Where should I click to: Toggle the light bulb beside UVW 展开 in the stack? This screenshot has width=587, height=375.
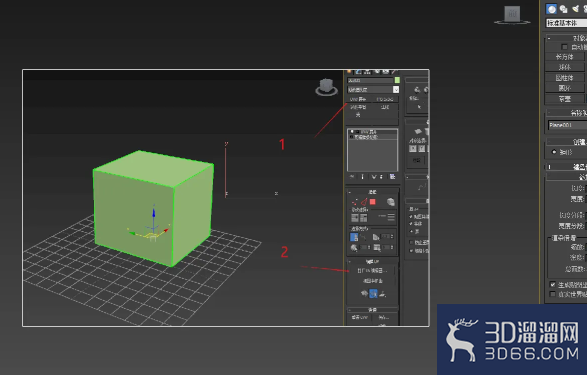click(352, 132)
